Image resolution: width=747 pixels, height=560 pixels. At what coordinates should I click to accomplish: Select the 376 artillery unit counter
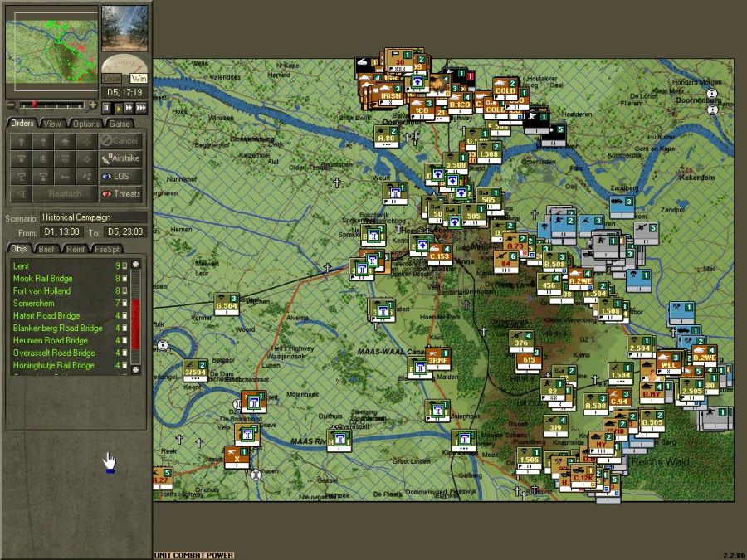point(521,341)
